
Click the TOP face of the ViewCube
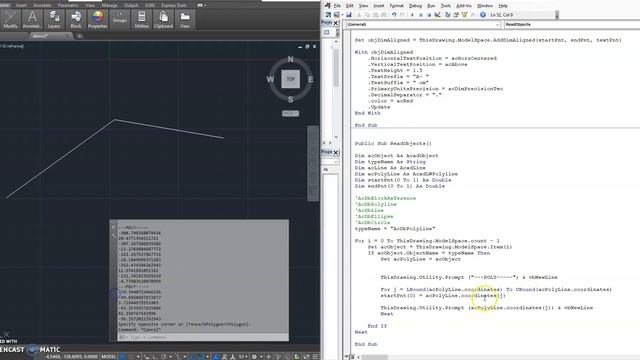click(291, 79)
